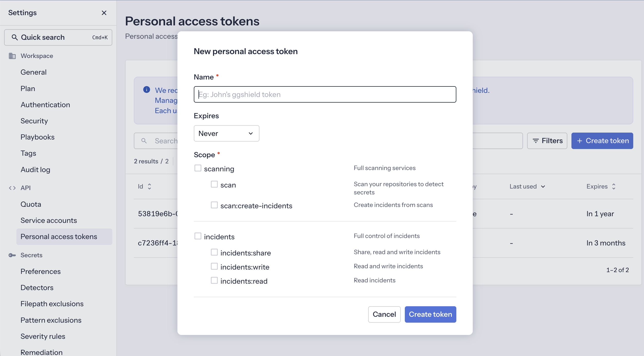Enable incidents:write scope
This screenshot has width=644, height=356.
click(x=214, y=266)
